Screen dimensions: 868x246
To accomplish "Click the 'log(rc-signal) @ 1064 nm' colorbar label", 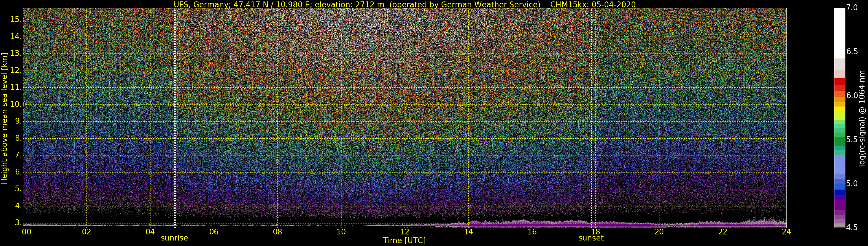I will point(862,118).
